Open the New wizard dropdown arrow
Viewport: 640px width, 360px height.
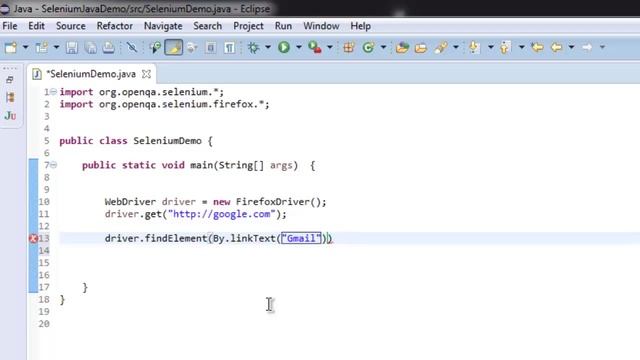point(25,48)
